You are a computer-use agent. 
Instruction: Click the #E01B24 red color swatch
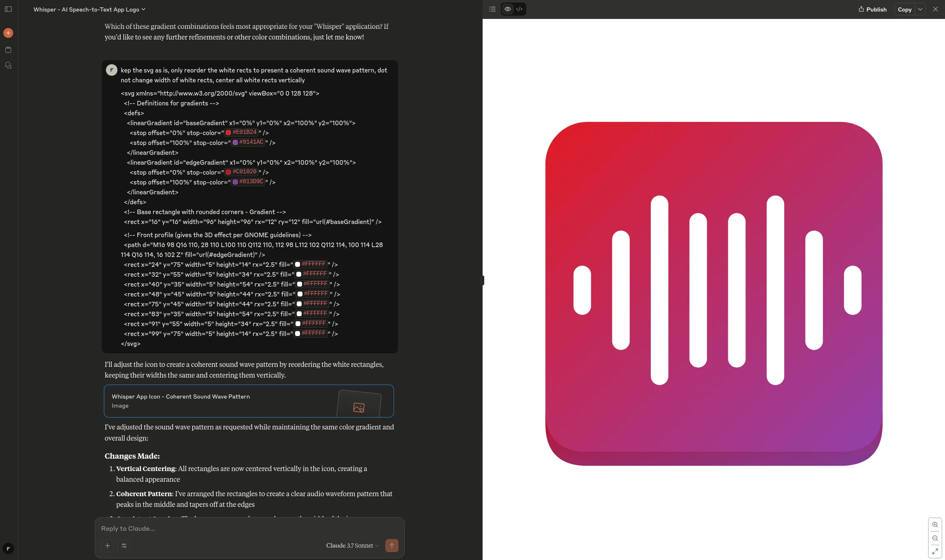coord(228,133)
